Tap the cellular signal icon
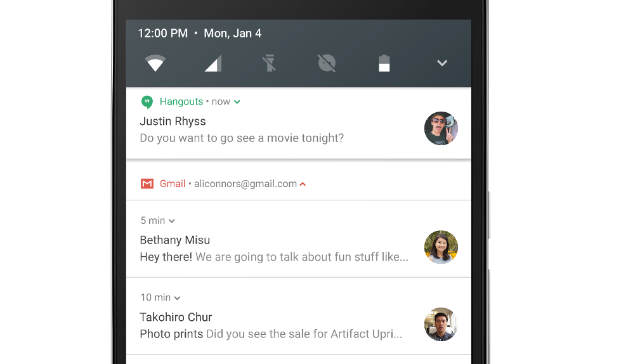 click(213, 63)
